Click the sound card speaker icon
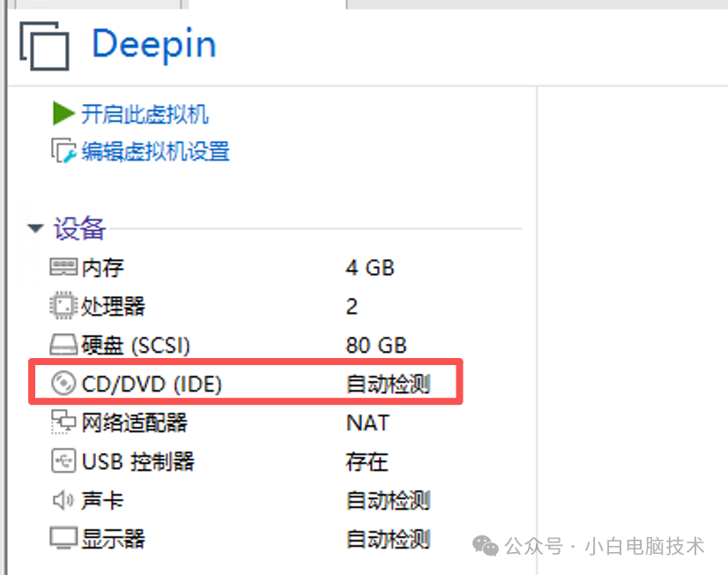 63,500
